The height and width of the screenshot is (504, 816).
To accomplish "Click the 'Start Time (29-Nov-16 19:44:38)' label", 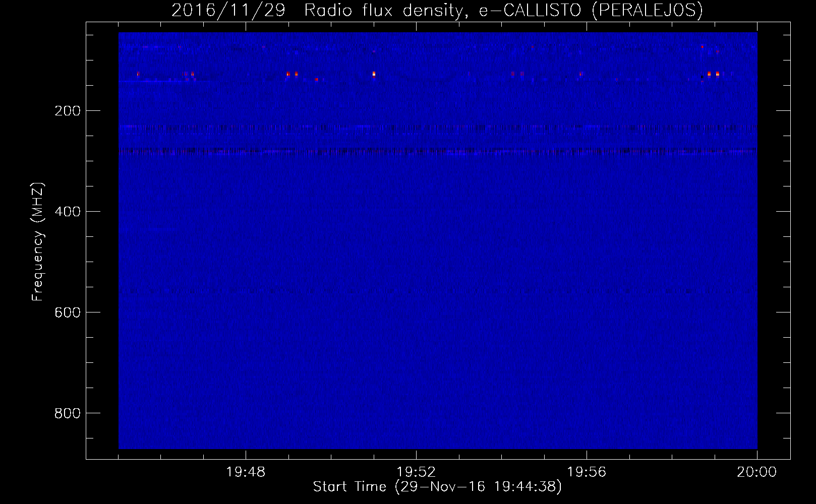I will [x=437, y=487].
